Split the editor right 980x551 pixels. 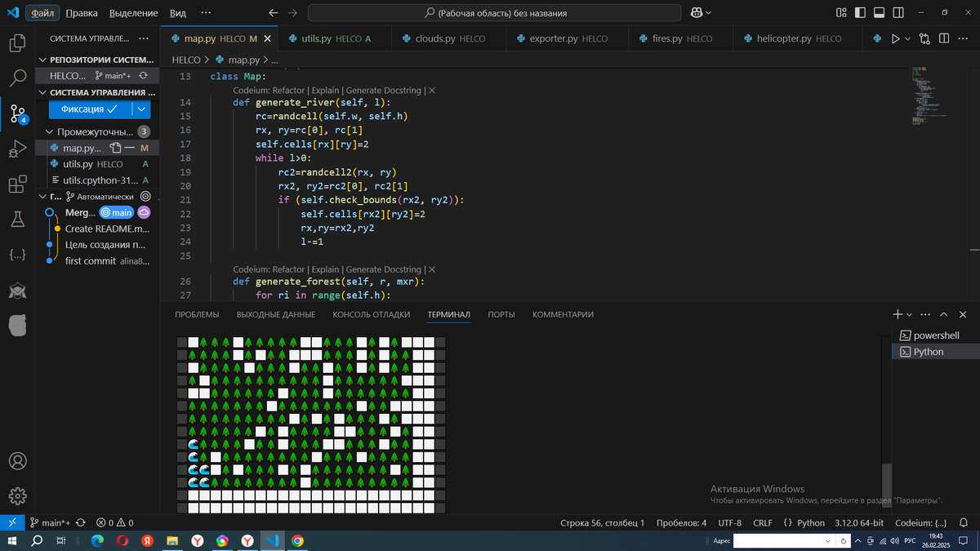(943, 38)
